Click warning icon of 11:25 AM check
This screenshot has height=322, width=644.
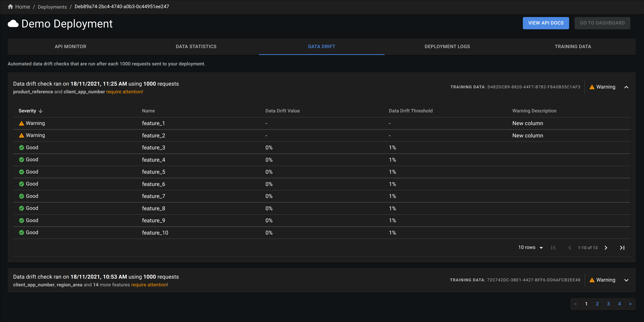click(x=592, y=87)
